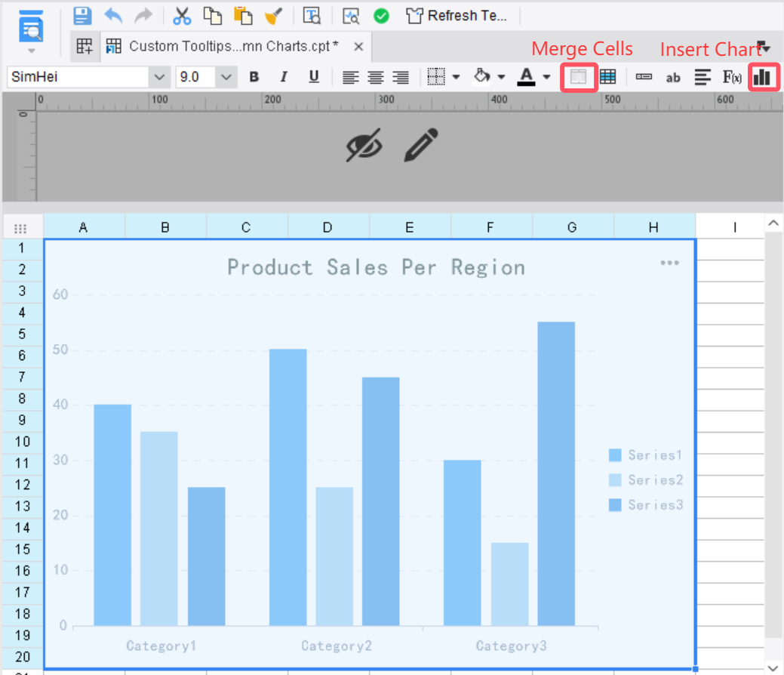Close the Custom Tooltips cpt tab
Viewport: 784px width, 675px height.
358,47
